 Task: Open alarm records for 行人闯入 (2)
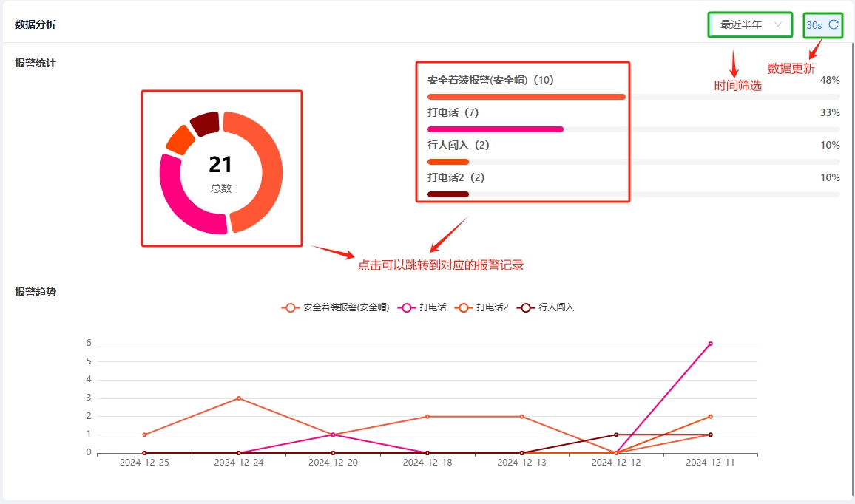pyautogui.click(x=458, y=145)
